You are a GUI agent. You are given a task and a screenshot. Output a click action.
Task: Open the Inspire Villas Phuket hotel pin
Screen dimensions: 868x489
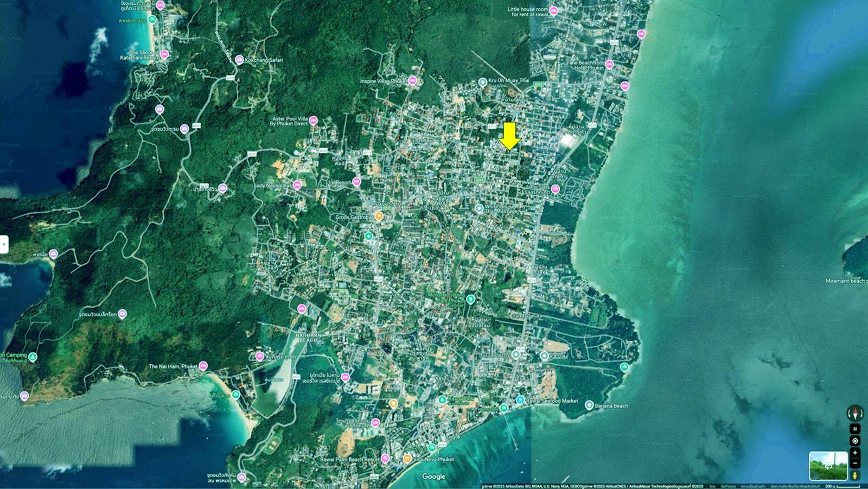pyautogui.click(x=413, y=81)
